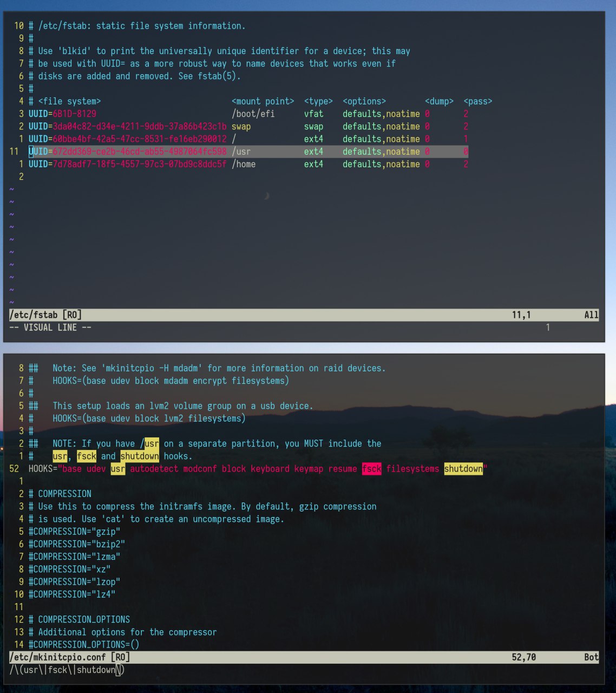This screenshot has height=693, width=616.
Task: Click cursor position '11,1' in fstab status line
Action: click(x=521, y=315)
